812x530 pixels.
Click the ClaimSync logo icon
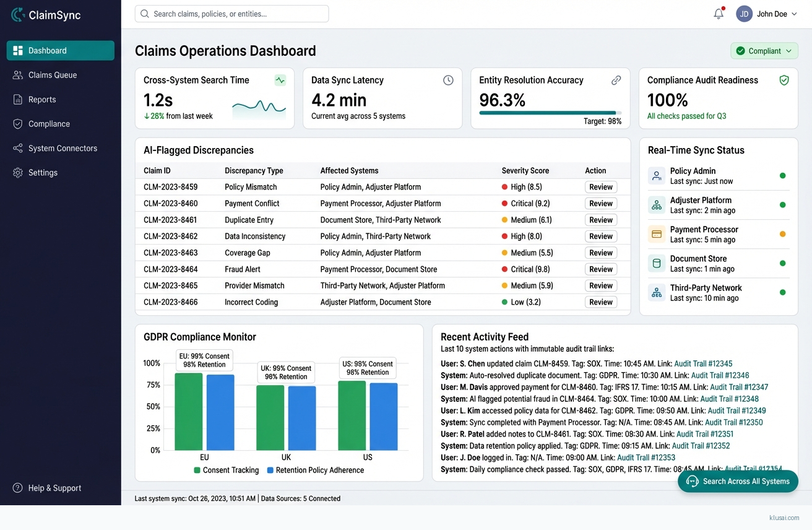pyautogui.click(x=18, y=15)
